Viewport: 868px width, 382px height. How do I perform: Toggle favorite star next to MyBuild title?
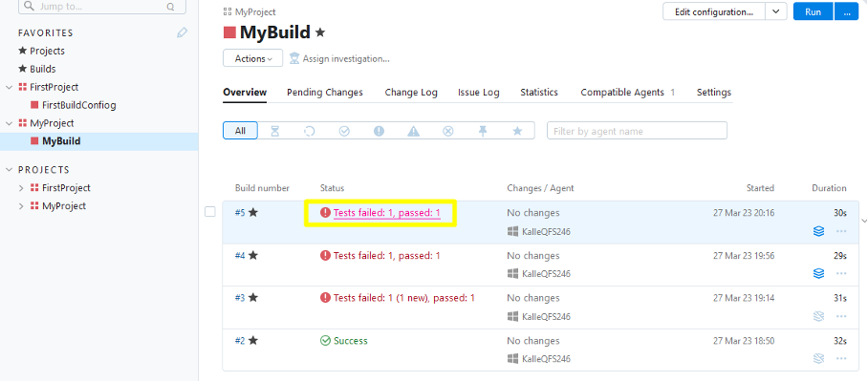click(320, 32)
